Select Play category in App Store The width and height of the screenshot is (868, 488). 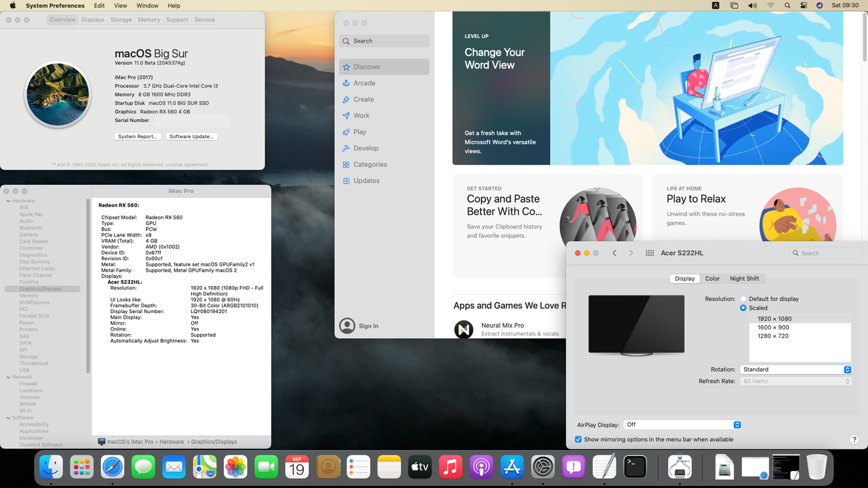tap(384, 131)
